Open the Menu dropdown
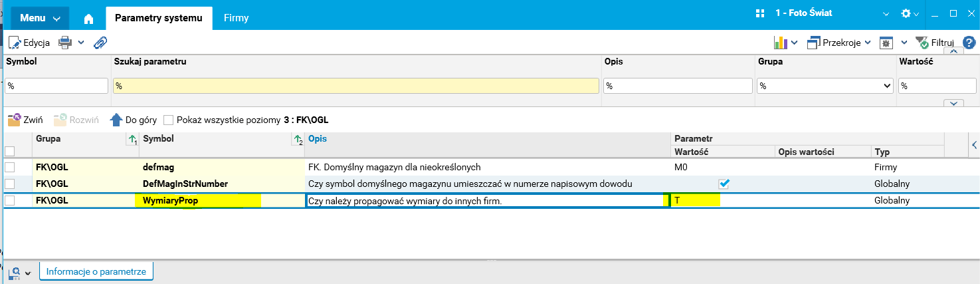This screenshot has width=980, height=284. (x=40, y=18)
